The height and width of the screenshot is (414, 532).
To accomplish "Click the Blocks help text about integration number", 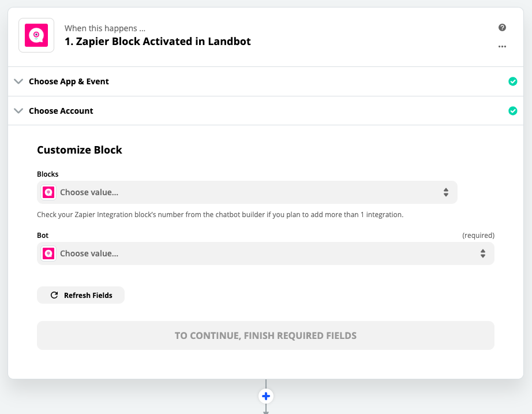I will pos(220,215).
